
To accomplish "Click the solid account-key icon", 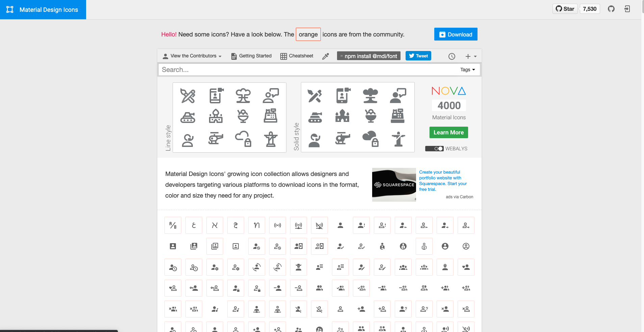I will click(x=194, y=288).
